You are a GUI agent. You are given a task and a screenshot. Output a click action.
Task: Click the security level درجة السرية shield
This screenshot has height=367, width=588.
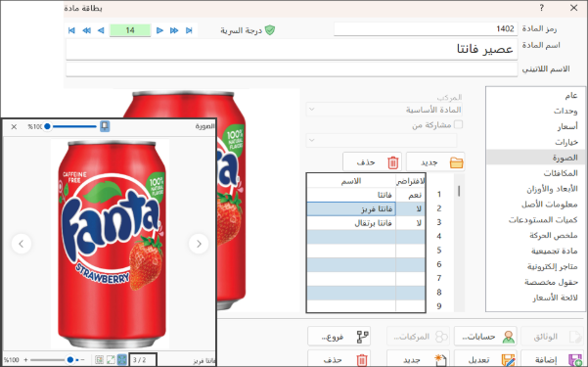(x=270, y=30)
